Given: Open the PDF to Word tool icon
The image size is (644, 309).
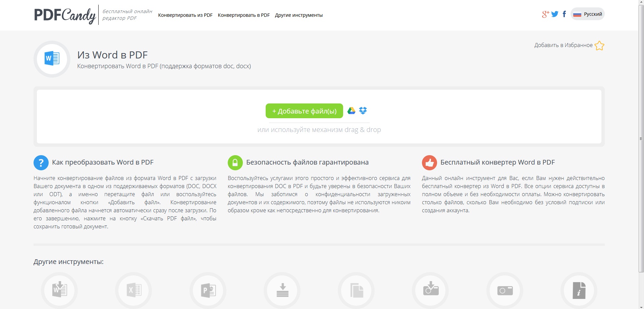Looking at the screenshot, I should pyautogui.click(x=59, y=291).
